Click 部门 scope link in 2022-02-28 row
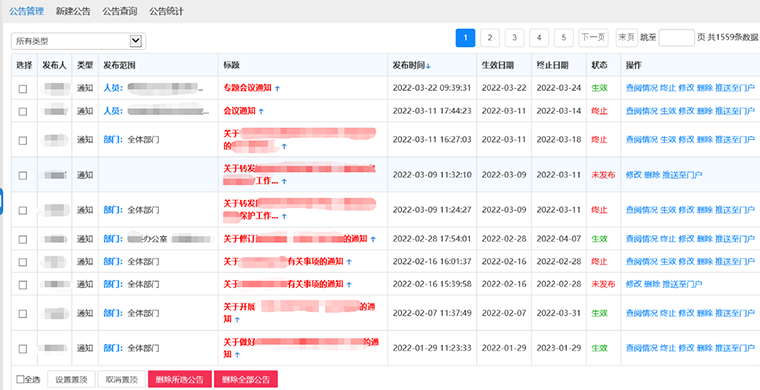This screenshot has height=390, width=760. tap(113, 239)
